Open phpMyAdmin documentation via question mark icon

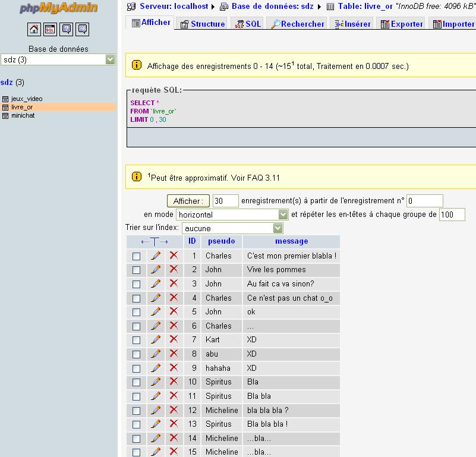(x=66, y=29)
